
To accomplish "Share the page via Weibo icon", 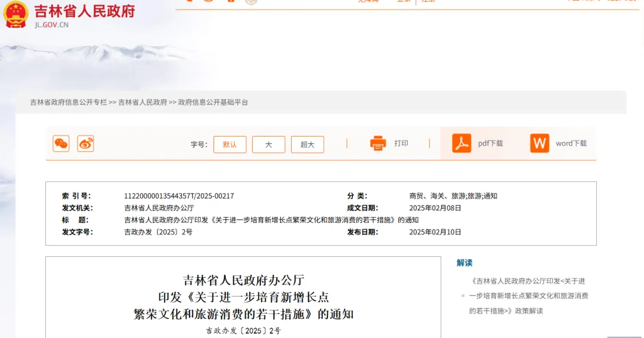I will (85, 144).
